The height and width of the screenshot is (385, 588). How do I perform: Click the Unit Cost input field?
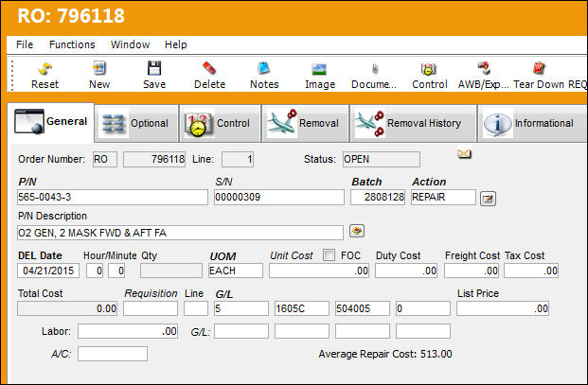tap(319, 271)
